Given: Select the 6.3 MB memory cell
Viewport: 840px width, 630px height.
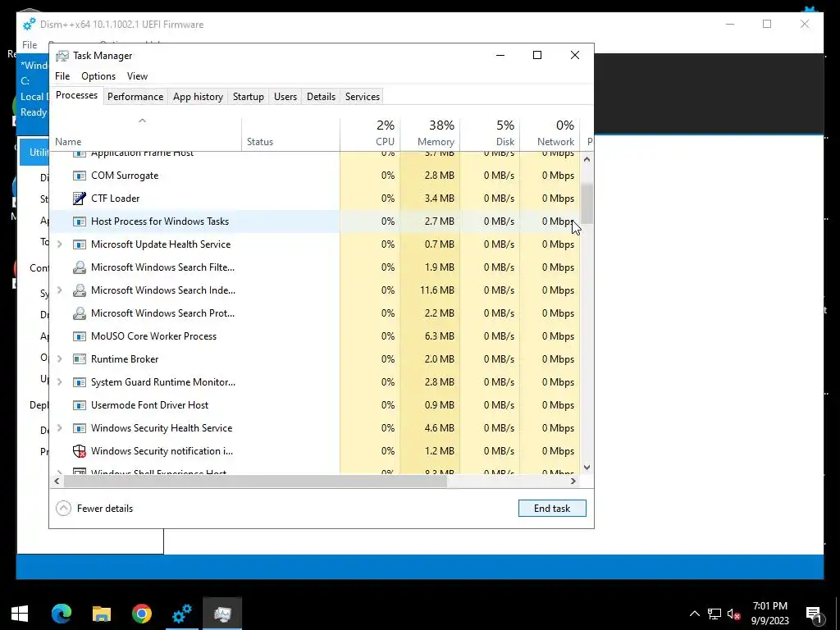Looking at the screenshot, I should tap(430, 336).
